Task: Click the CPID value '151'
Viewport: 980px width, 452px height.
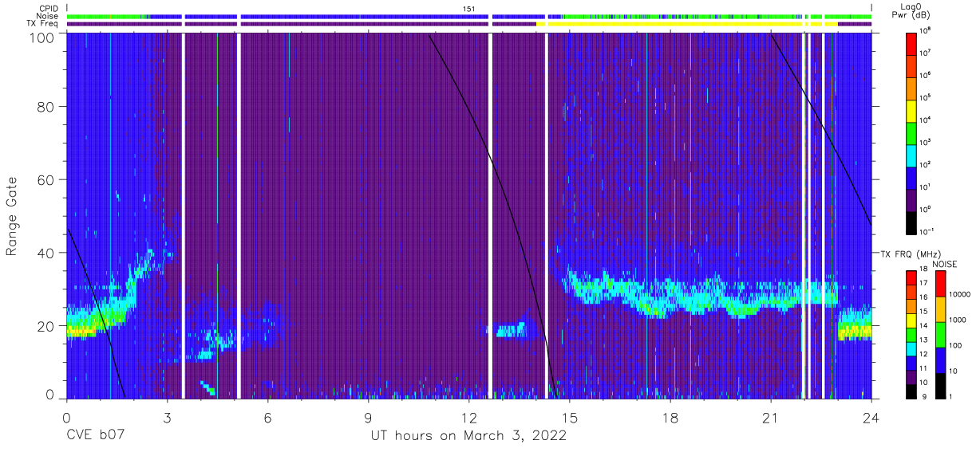Action: coord(469,8)
